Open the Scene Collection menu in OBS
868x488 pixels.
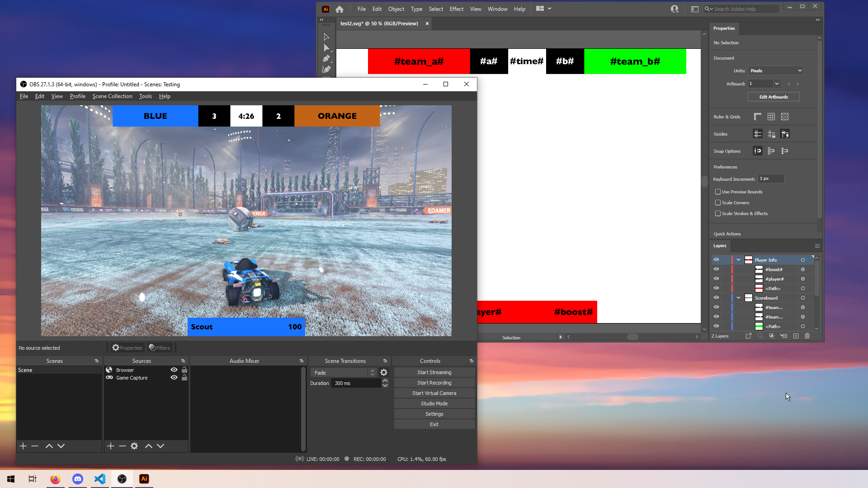pos(112,96)
